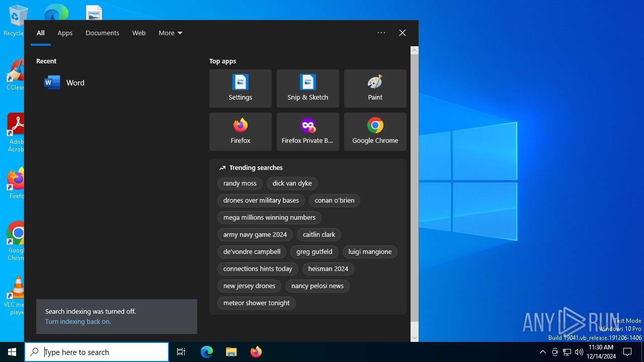
Task: Open Microsoft Edge desktop icon
Action: click(x=56, y=12)
